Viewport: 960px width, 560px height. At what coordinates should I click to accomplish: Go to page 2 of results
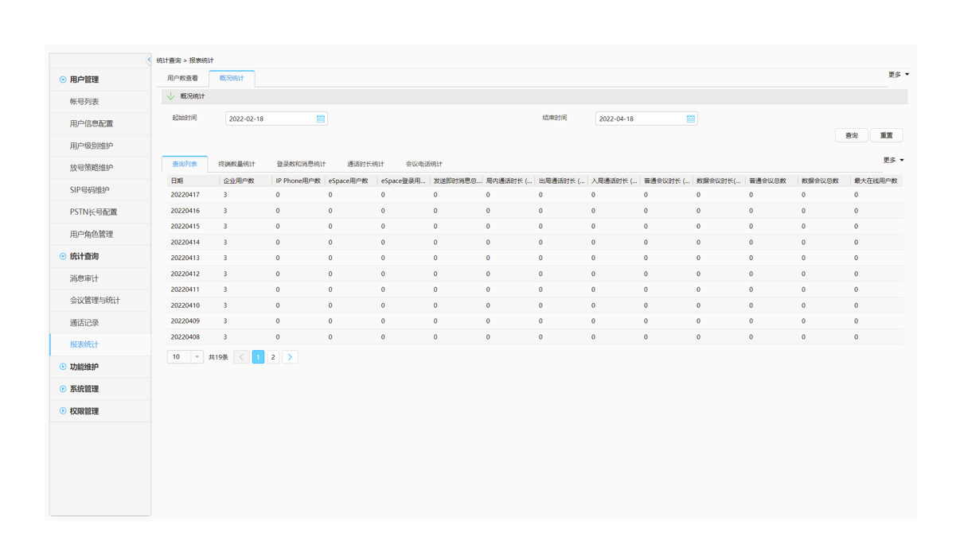click(x=273, y=357)
